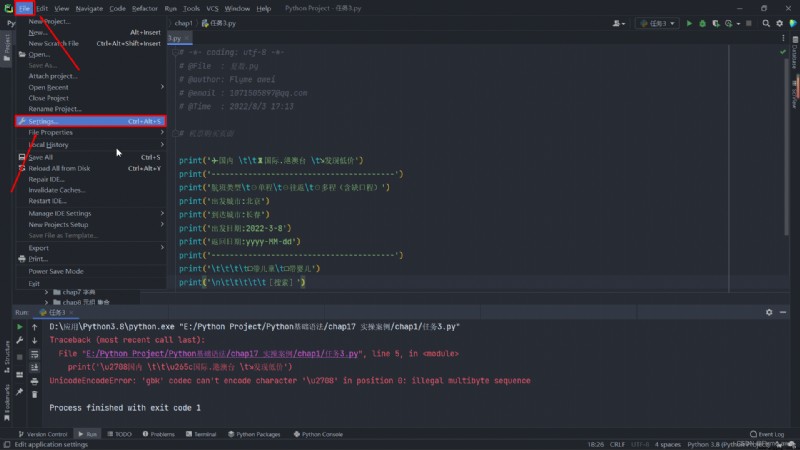Expand Export submenu
The image size is (800, 450).
pyautogui.click(x=91, y=248)
